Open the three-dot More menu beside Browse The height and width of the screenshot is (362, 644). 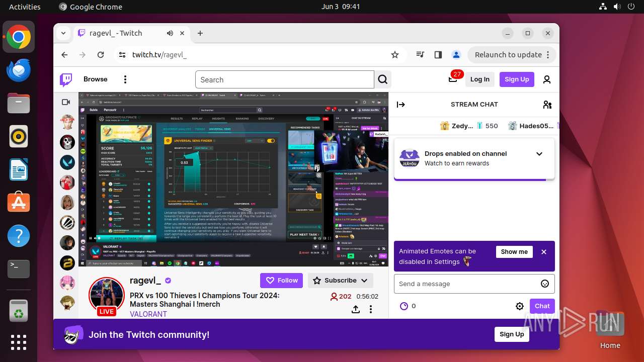pos(125,79)
